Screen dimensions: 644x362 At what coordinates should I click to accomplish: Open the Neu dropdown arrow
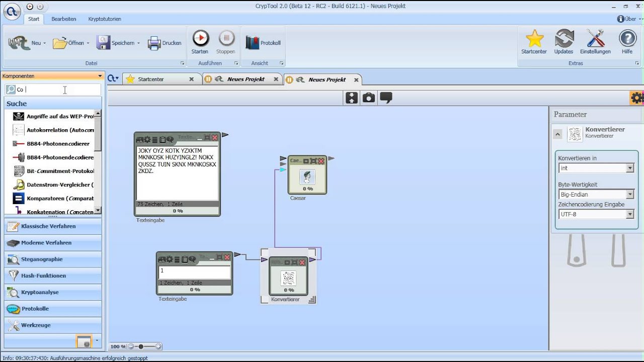coord(44,43)
